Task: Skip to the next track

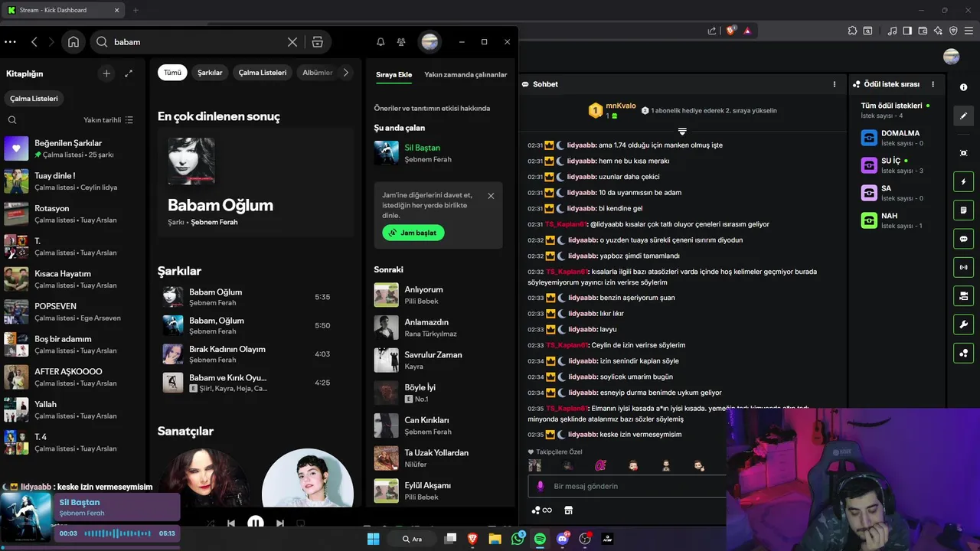Action: (x=280, y=523)
